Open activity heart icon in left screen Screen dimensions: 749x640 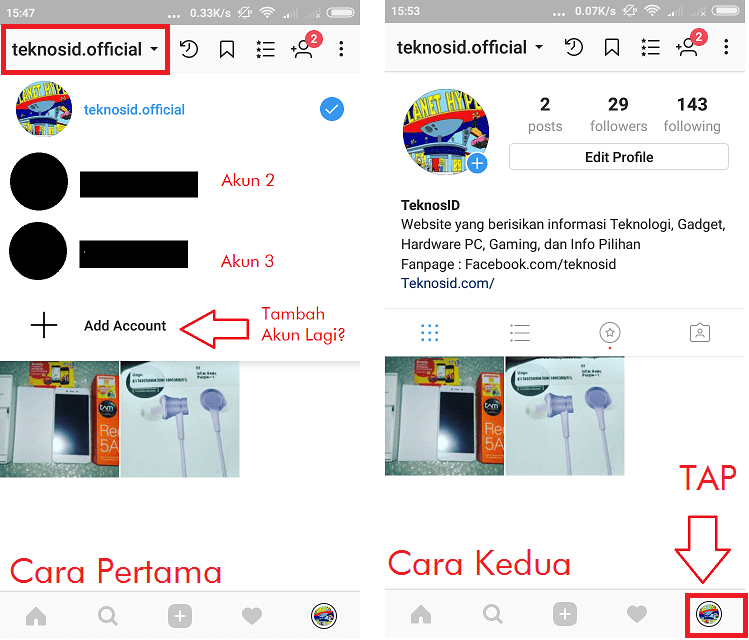252,616
